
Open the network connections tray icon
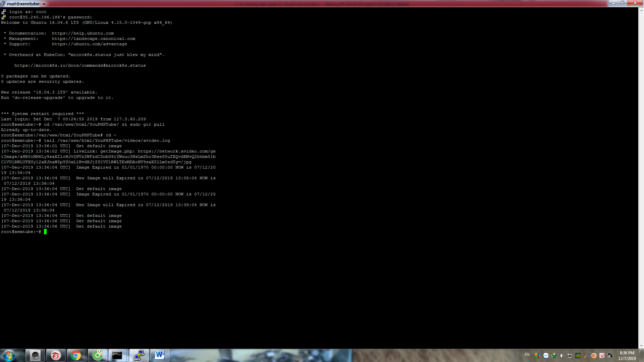[x=570, y=356]
